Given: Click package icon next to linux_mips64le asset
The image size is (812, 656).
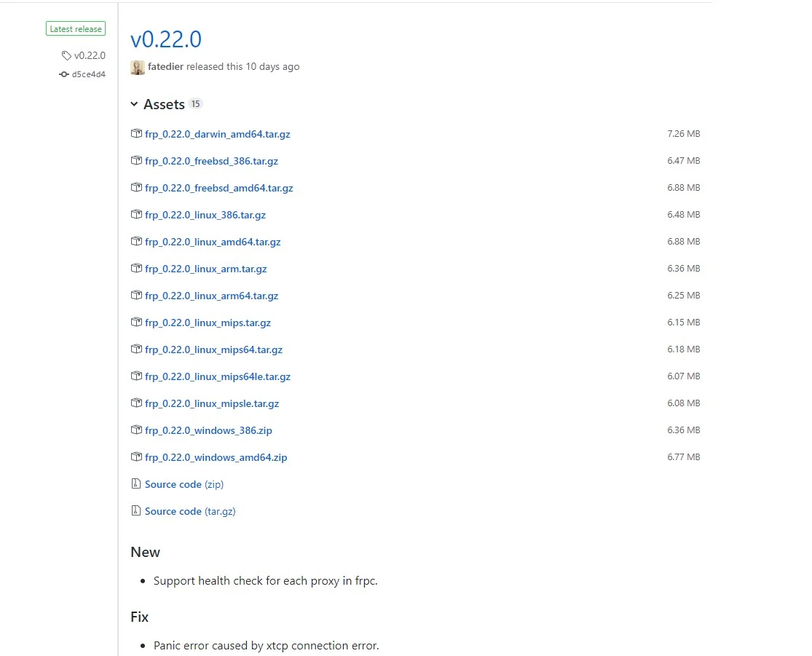Looking at the screenshot, I should [136, 376].
